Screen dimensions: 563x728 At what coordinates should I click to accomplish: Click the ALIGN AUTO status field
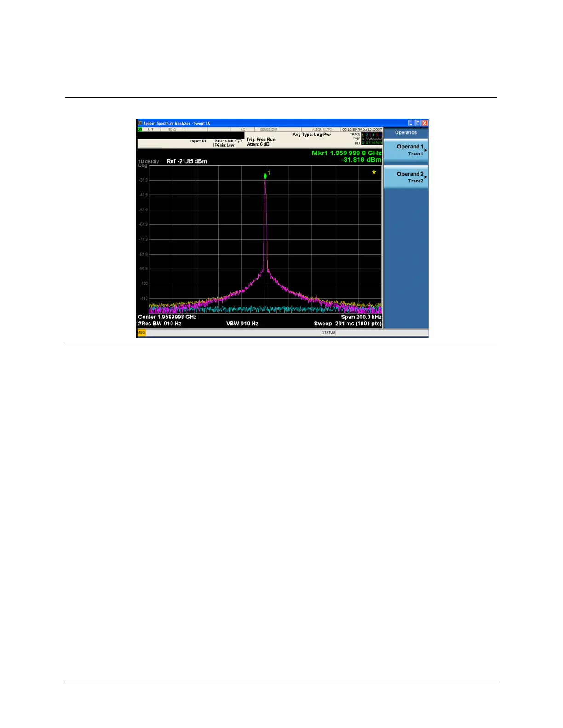point(322,130)
